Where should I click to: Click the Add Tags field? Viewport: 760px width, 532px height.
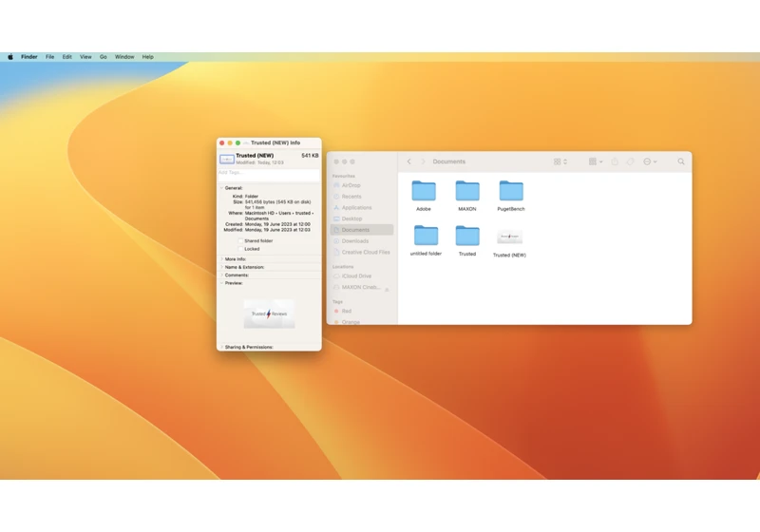click(269, 173)
